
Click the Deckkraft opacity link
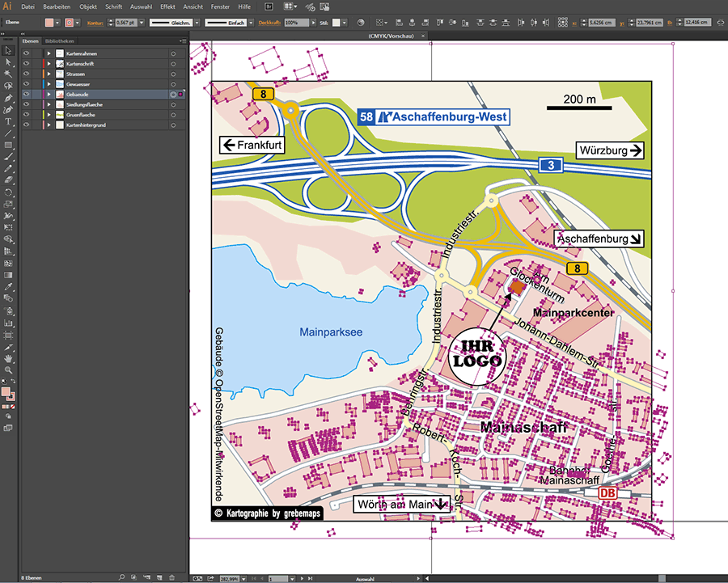269,23
